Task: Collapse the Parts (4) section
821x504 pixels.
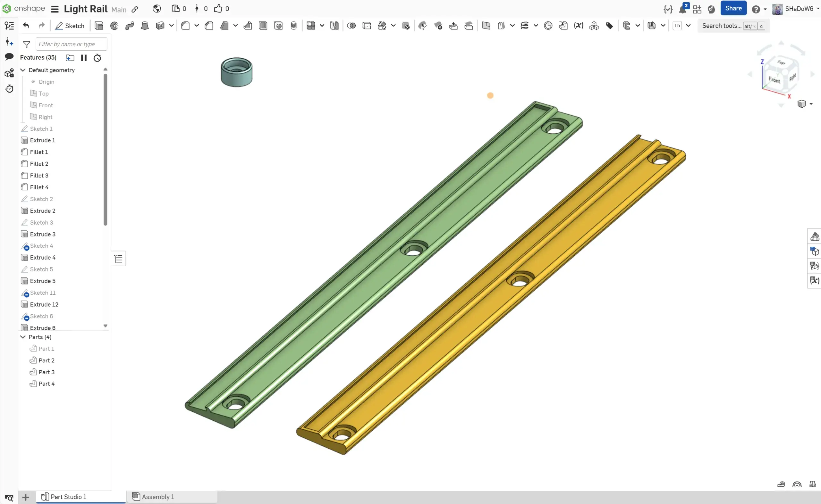Action: [23, 337]
